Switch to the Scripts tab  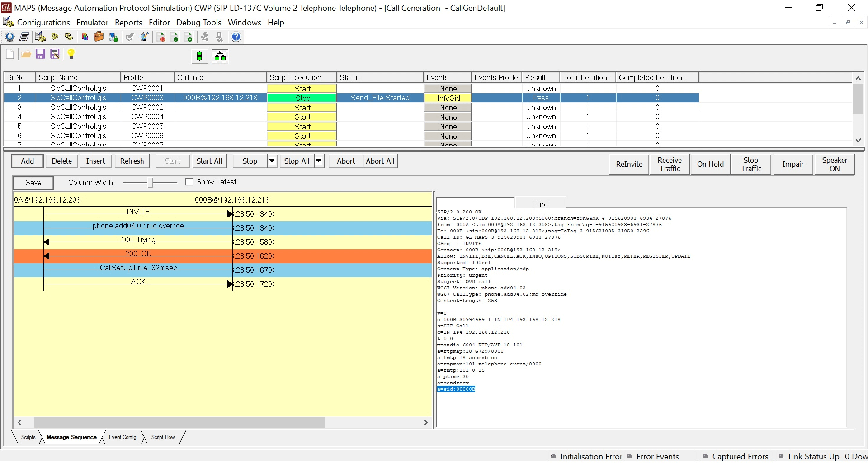(x=28, y=437)
